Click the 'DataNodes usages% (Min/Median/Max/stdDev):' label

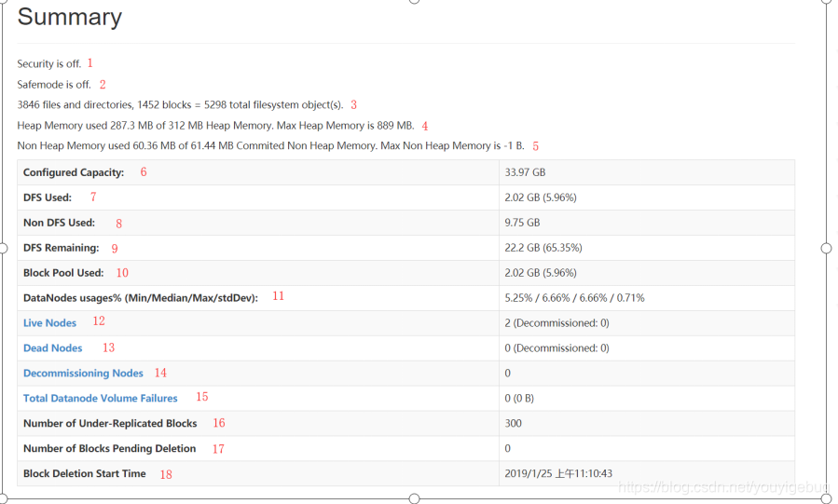[x=141, y=298]
